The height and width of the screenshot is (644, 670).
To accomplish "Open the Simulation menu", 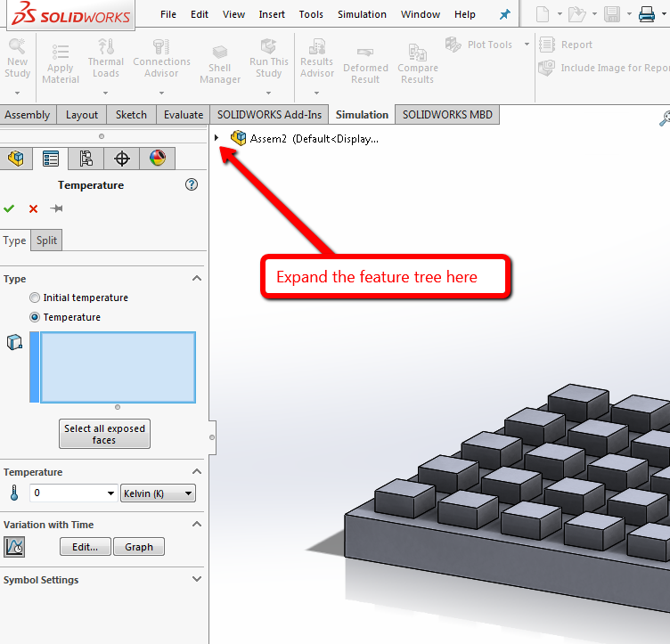I will point(362,14).
